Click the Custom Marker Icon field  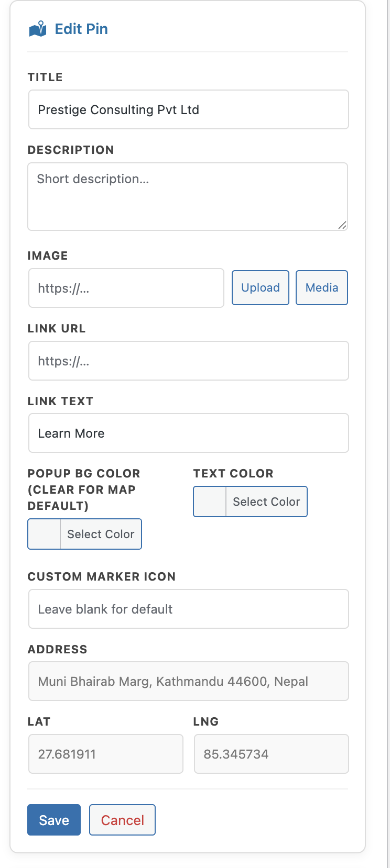pyautogui.click(x=188, y=609)
